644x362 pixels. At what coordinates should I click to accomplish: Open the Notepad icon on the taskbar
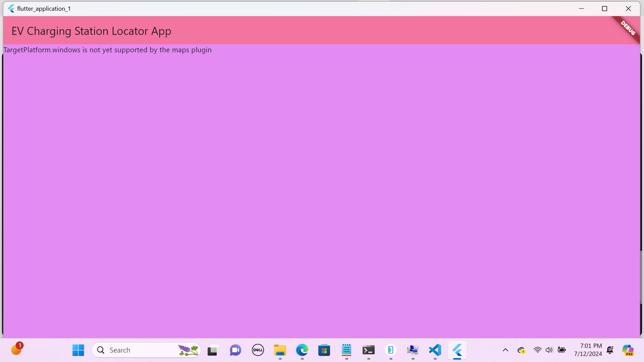[346, 350]
